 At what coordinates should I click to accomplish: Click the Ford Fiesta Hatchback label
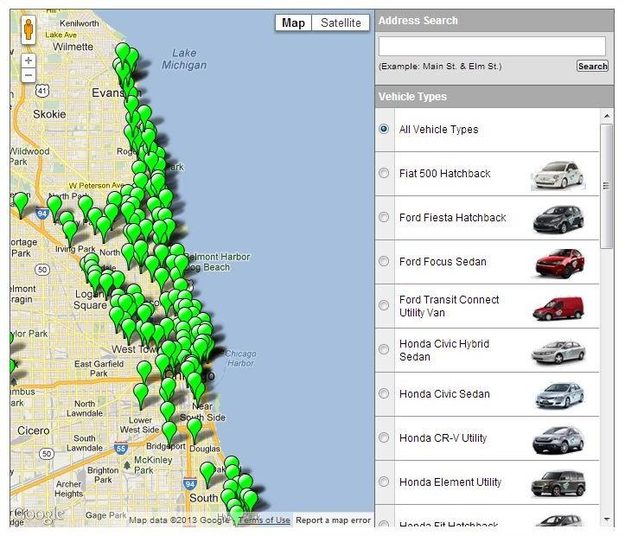452,218
